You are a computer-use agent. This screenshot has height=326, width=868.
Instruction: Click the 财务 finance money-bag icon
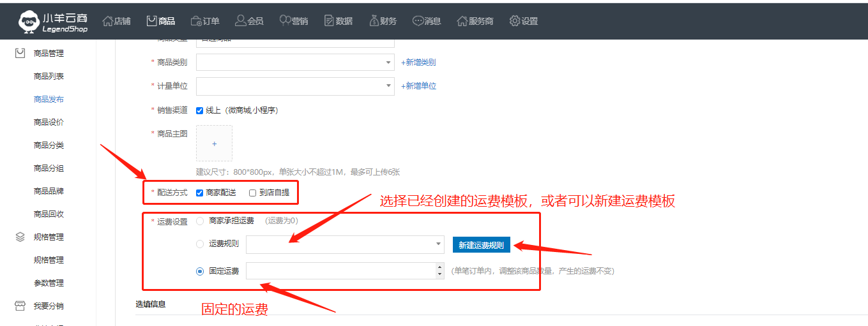coord(374,21)
